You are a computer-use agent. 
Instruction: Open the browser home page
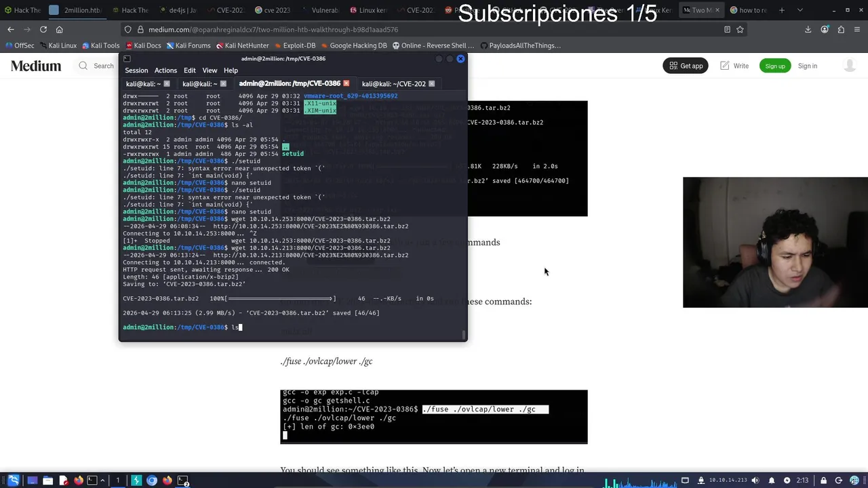(60, 29)
